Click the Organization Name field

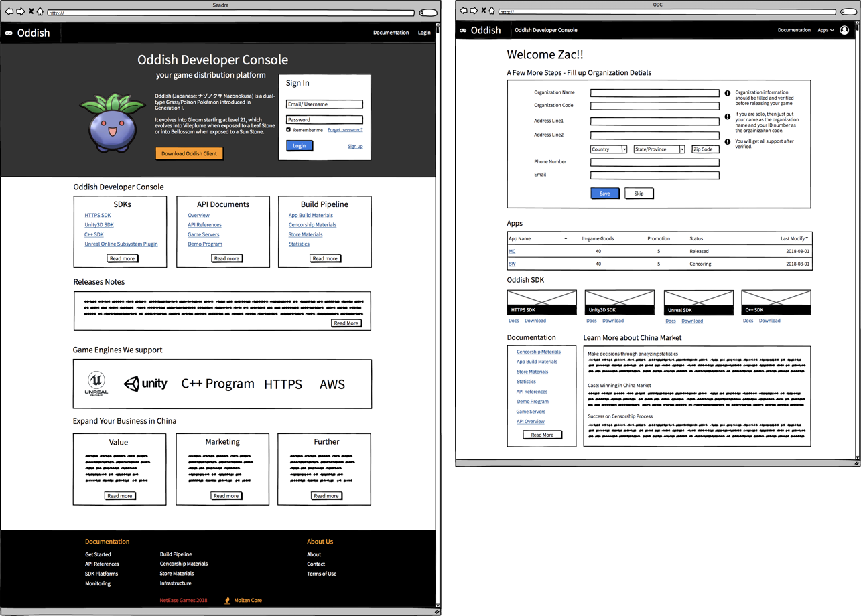click(x=655, y=93)
